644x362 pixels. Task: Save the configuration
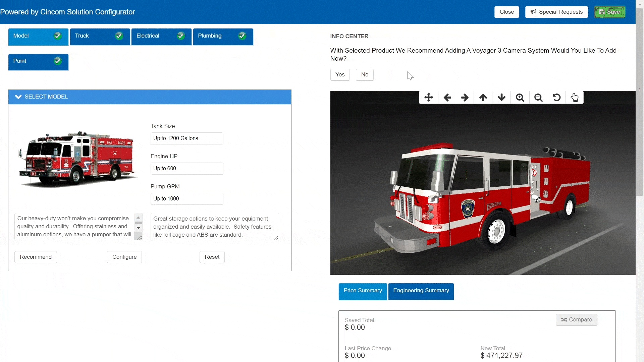(x=609, y=12)
